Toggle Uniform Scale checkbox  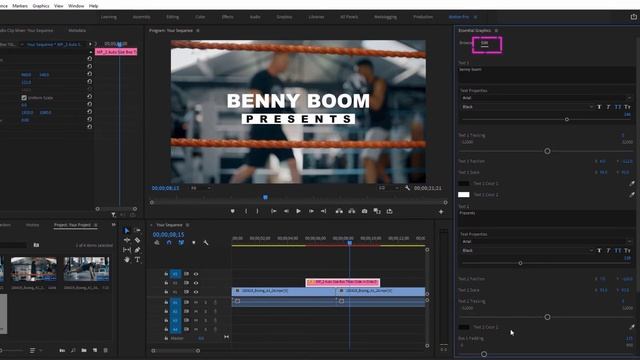click(24, 98)
